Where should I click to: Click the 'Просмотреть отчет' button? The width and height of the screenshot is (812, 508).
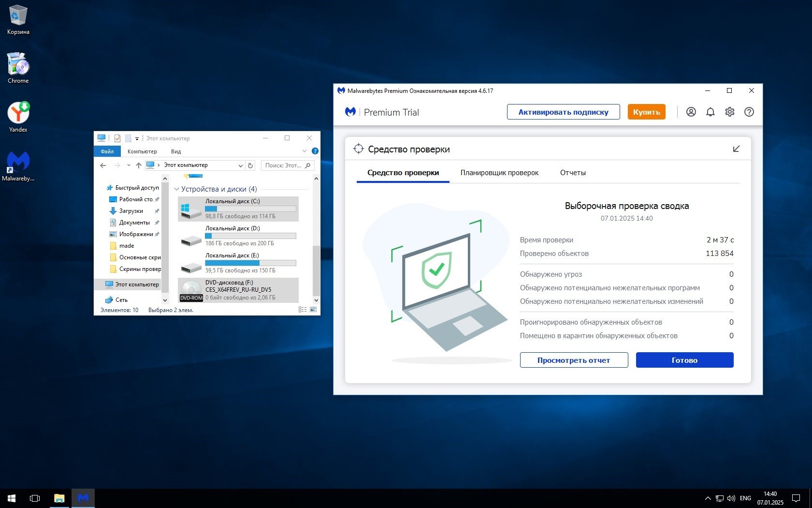pos(574,360)
